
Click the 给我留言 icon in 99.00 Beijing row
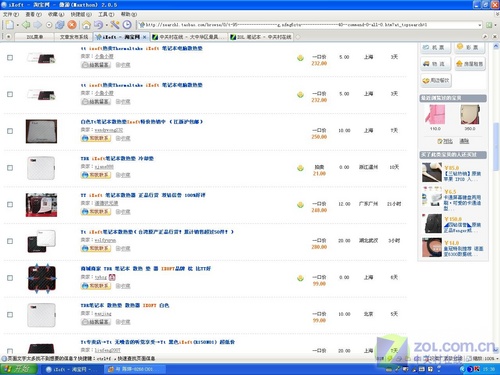(96, 322)
